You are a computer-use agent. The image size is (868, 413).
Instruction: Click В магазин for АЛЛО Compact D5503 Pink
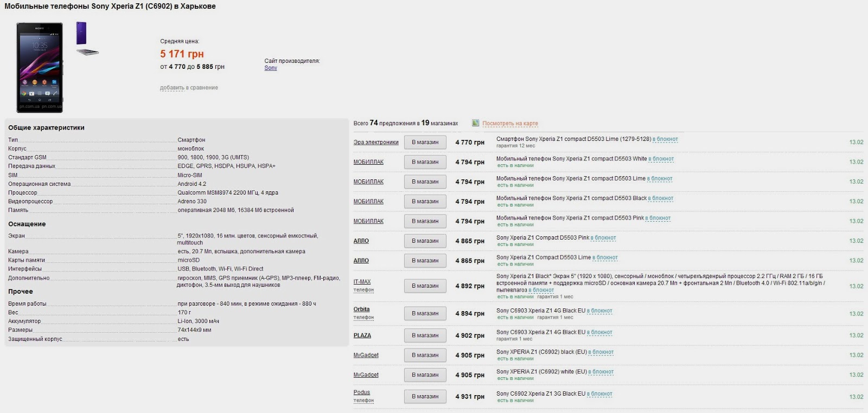coord(425,241)
